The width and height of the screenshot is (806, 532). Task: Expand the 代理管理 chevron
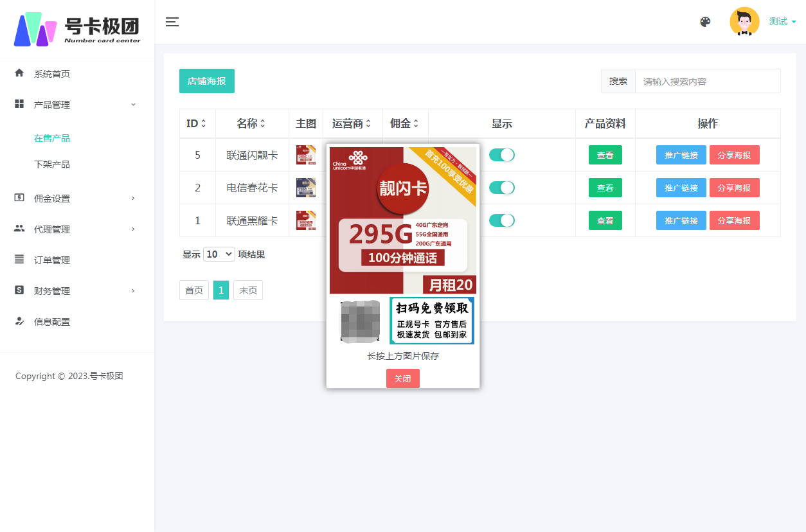133,229
